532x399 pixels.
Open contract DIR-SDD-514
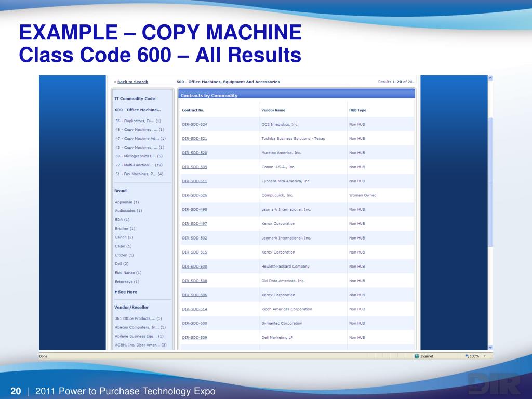click(194, 310)
